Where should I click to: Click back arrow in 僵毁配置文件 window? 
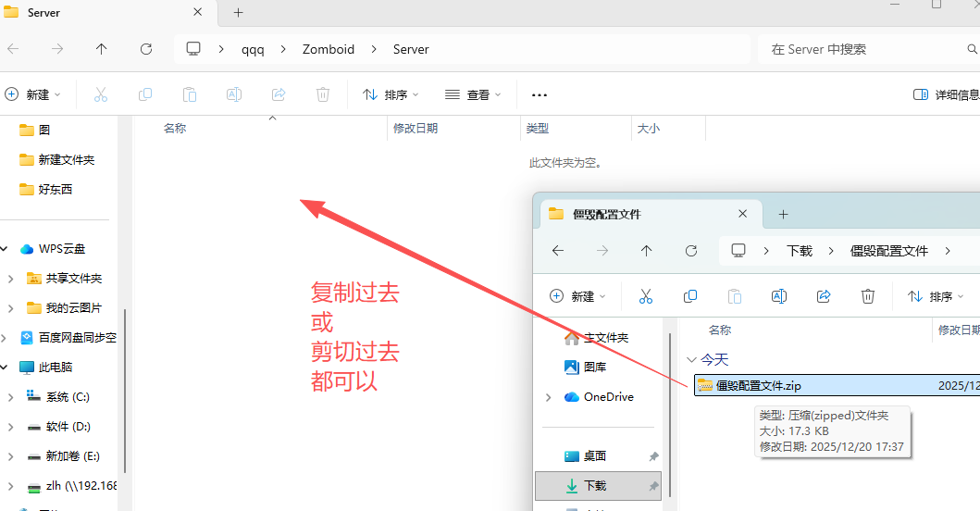[558, 251]
